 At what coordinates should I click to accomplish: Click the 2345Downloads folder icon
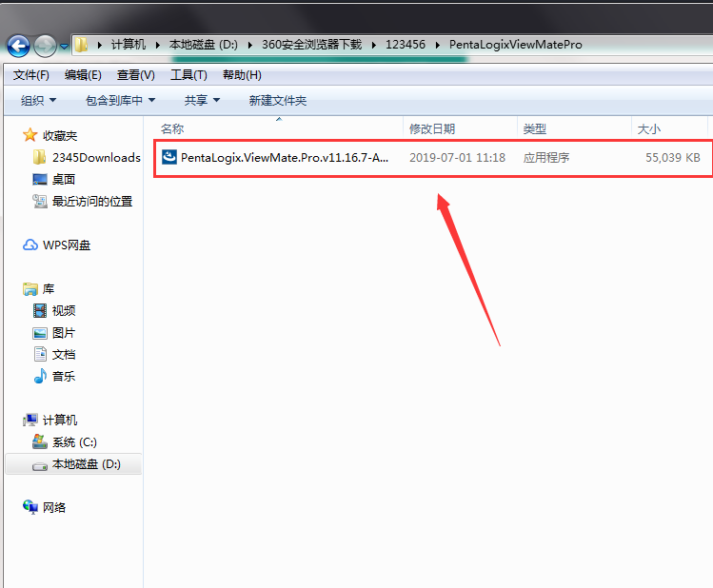(40, 157)
